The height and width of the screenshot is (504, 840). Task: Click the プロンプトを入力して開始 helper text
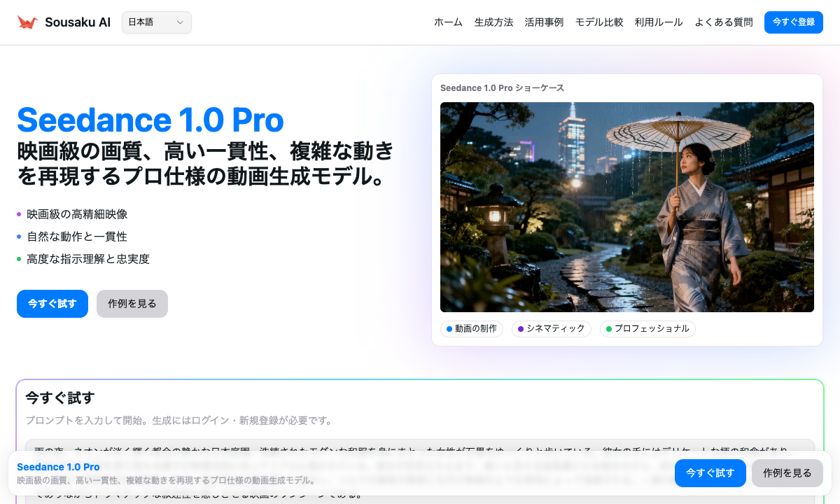coord(178,421)
